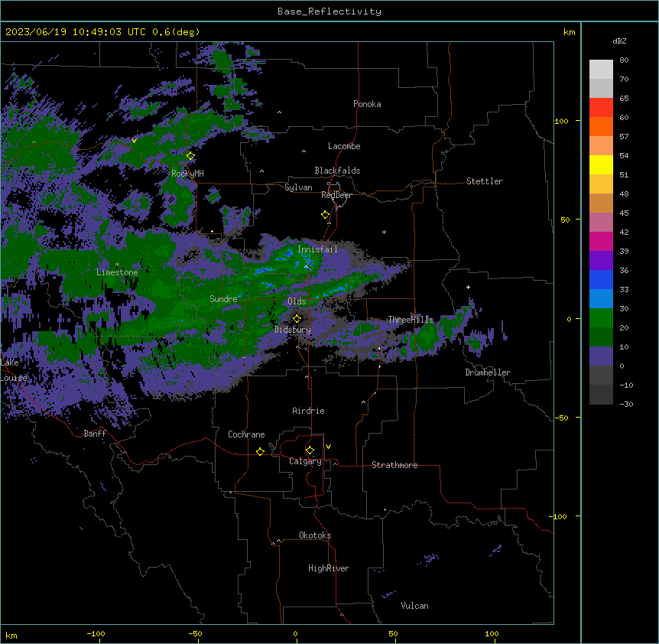Viewport: 659px width, 644px height.
Task: Click the Airdrie city label
Action: coord(309,411)
